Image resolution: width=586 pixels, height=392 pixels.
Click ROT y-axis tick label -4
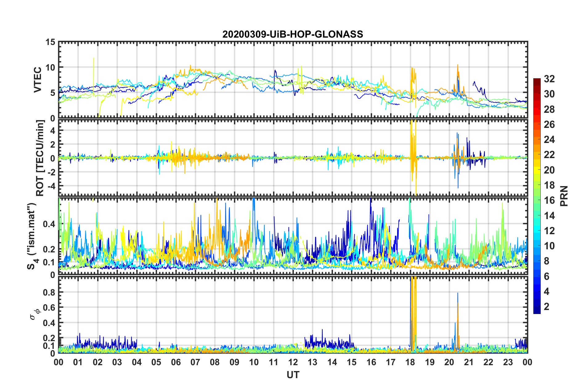(x=52, y=186)
